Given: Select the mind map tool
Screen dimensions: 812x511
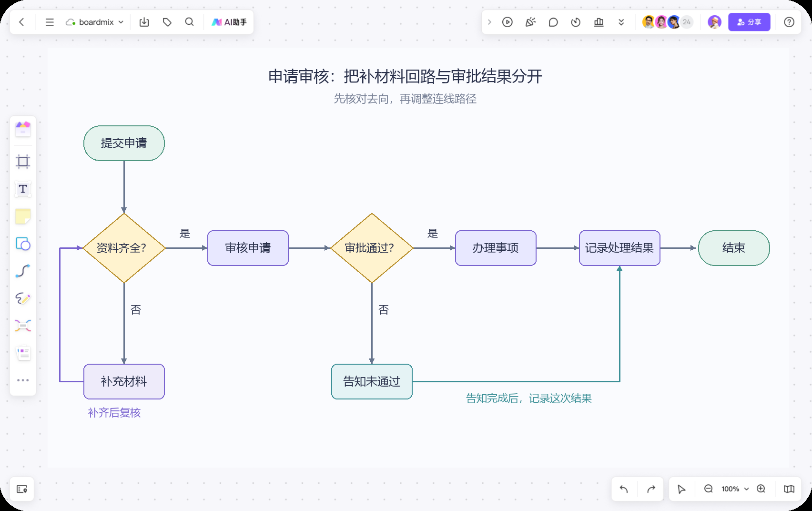Looking at the screenshot, I should [23, 326].
